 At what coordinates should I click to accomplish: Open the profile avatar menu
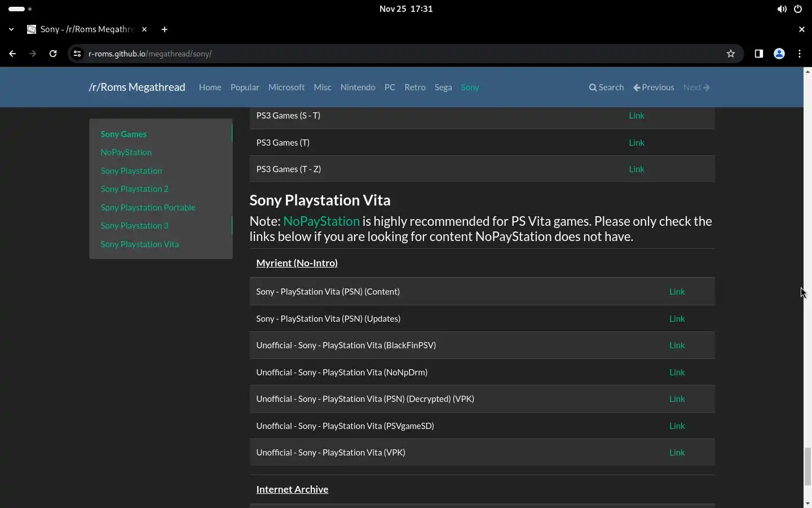tap(779, 54)
